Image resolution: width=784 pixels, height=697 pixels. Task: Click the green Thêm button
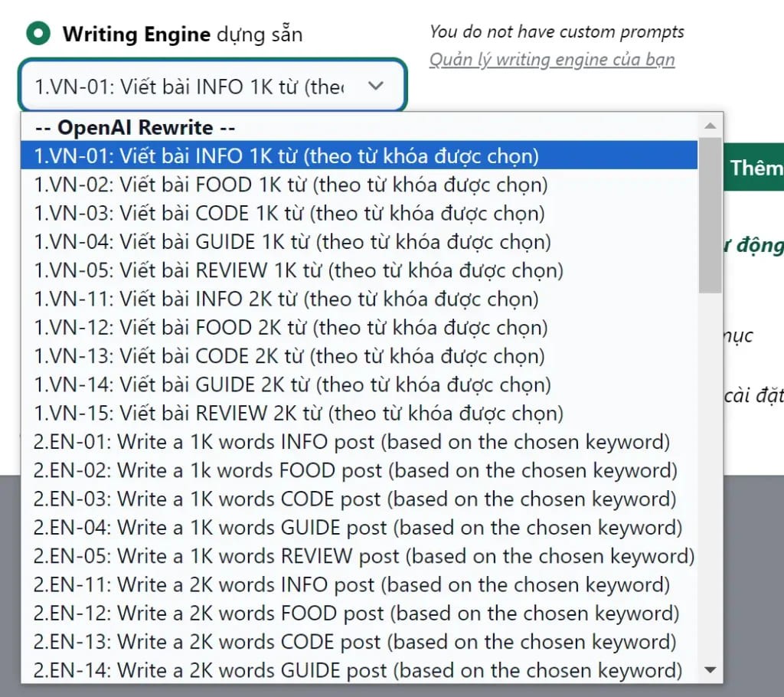coord(754,168)
